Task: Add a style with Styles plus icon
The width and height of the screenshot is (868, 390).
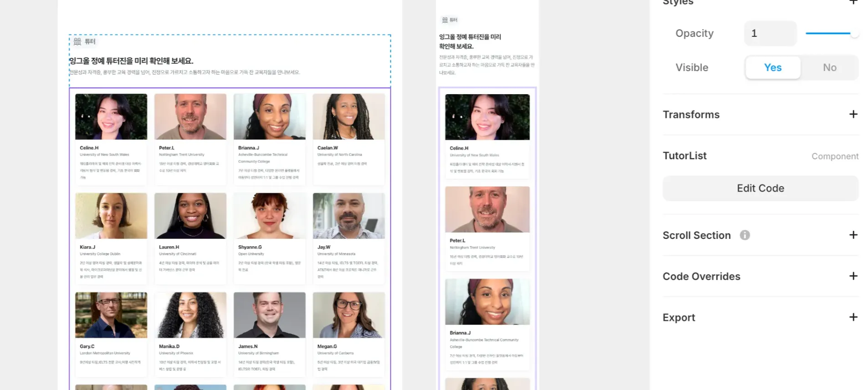Action: coord(853,2)
